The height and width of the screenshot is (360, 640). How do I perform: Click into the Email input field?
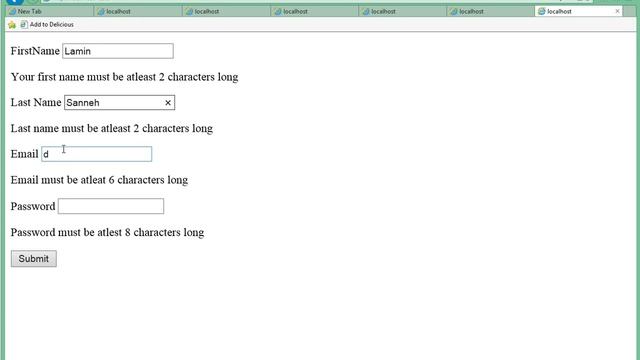click(97, 154)
